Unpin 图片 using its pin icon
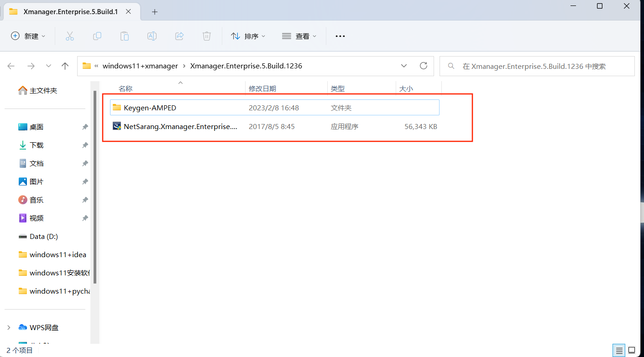Viewport: 644px width, 357px height. pyautogui.click(x=85, y=182)
